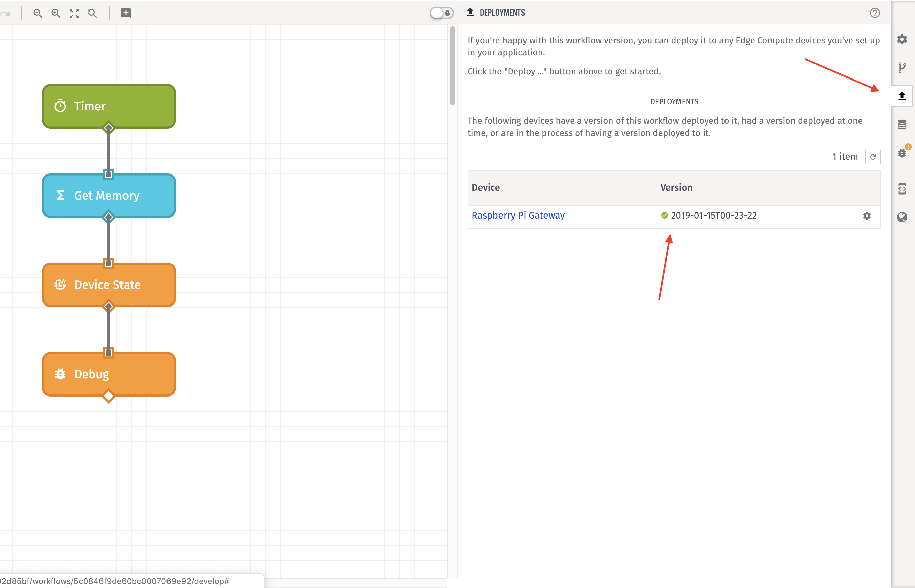Click the Get Memory input connector

pyautogui.click(x=109, y=174)
